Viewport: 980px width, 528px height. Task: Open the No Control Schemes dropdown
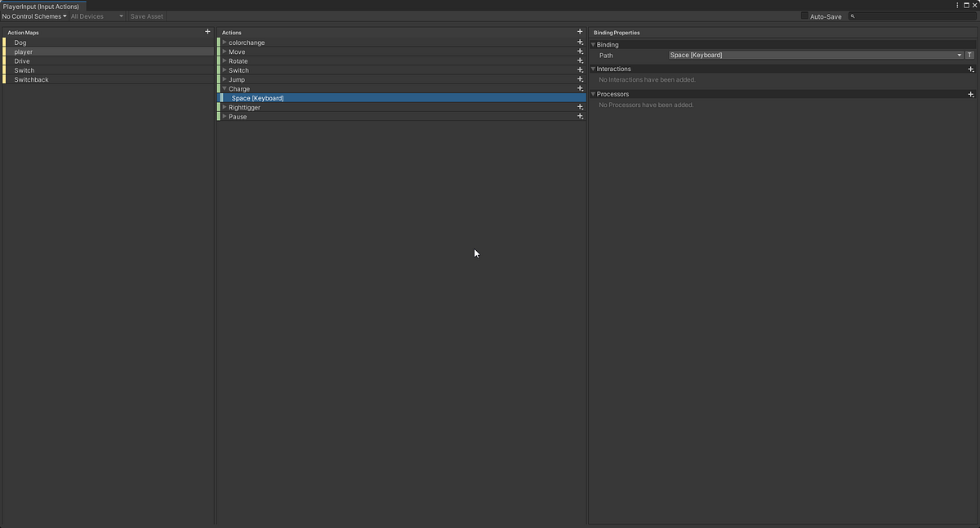33,16
